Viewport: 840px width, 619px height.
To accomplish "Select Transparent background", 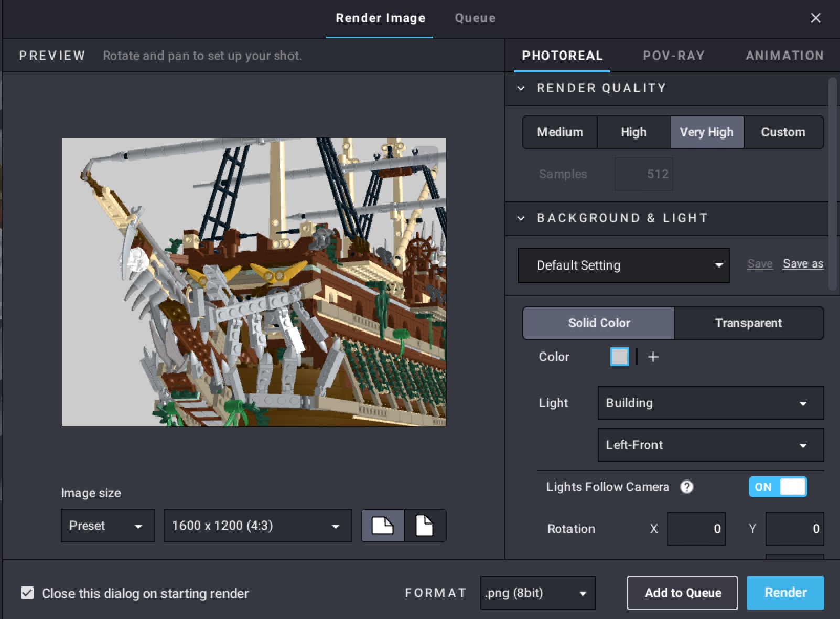I will pos(749,323).
